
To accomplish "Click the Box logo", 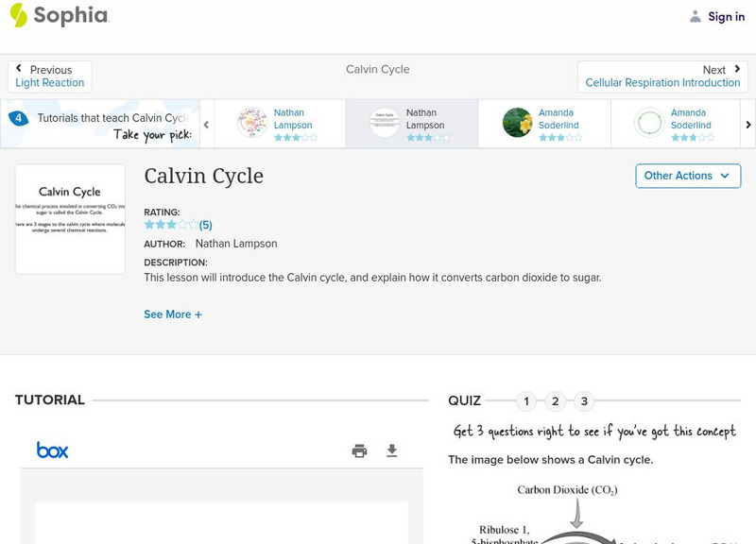I will 53,450.
